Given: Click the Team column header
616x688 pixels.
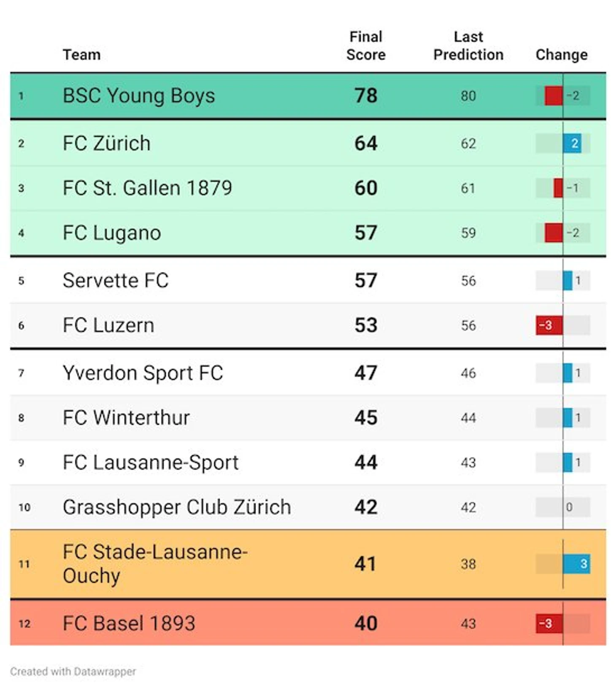Looking at the screenshot, I should [81, 54].
